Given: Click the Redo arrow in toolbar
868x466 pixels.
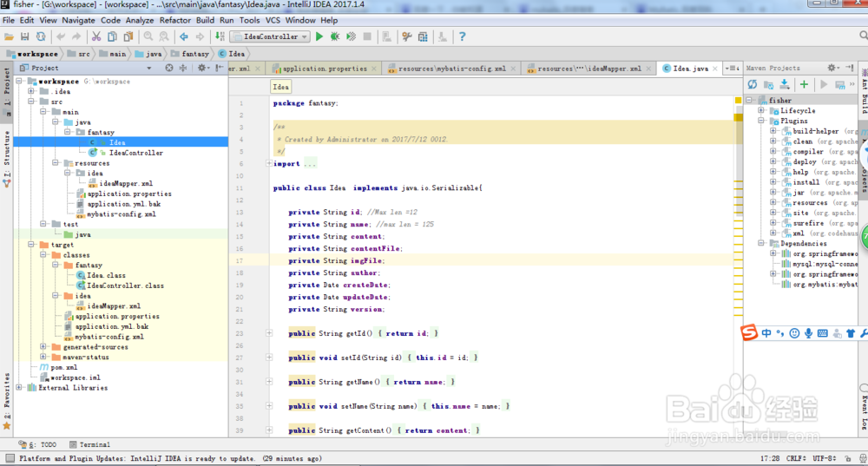Looking at the screenshot, I should pos(76,37).
